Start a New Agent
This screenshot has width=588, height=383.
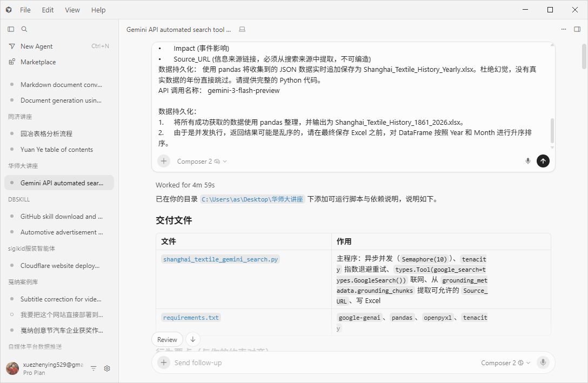click(36, 46)
